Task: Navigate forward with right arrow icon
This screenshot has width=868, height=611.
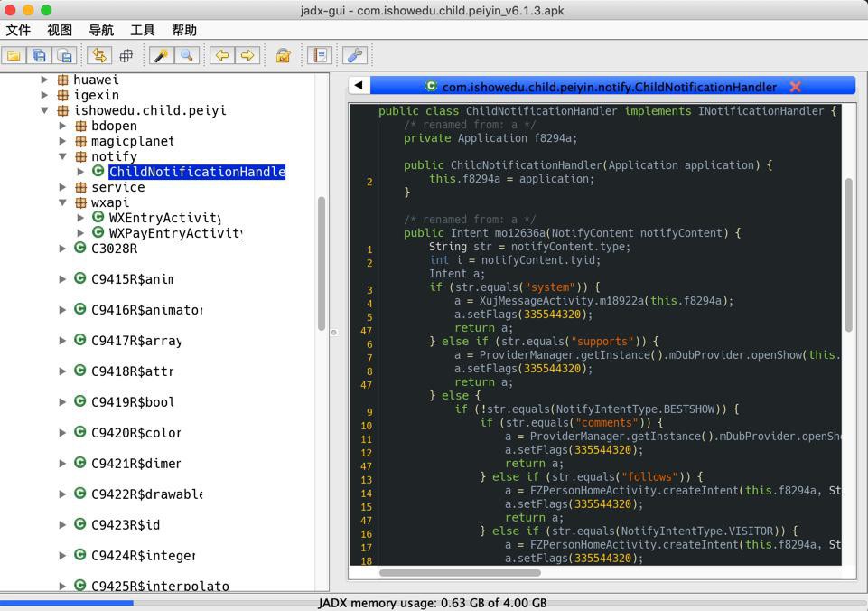Action: coord(247,55)
